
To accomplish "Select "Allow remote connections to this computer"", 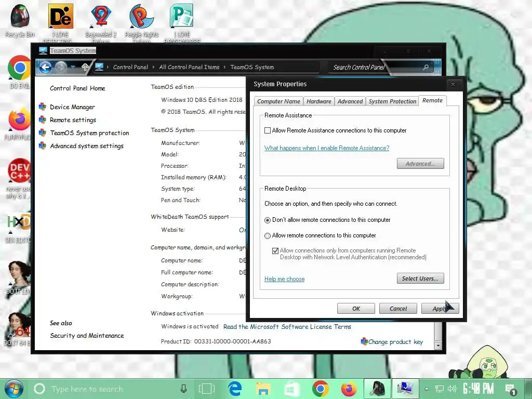I will coord(268,235).
